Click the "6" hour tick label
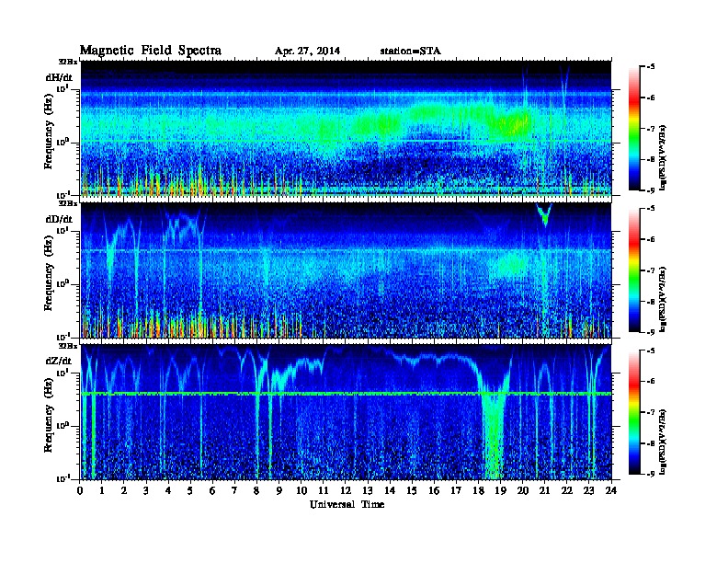This screenshot has width=728, height=563. [212, 490]
